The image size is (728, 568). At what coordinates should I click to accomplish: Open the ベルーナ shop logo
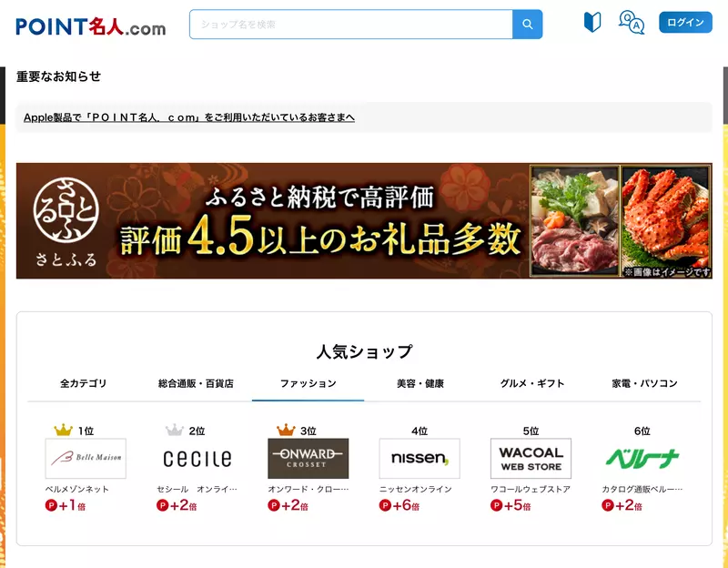click(x=642, y=459)
